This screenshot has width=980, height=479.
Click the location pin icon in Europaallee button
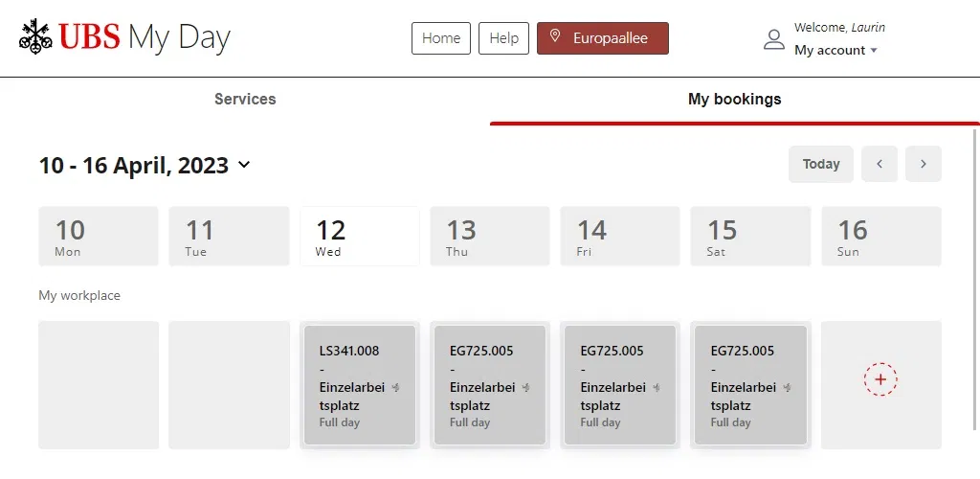554,36
